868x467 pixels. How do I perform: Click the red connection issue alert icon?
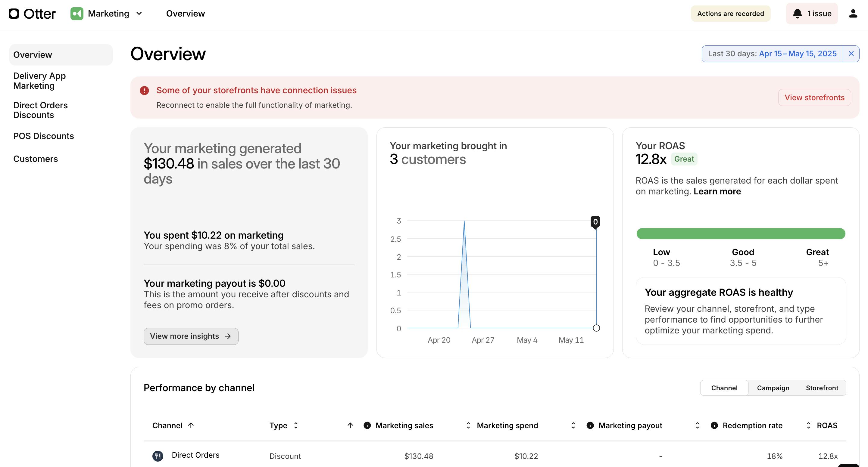coord(144,91)
